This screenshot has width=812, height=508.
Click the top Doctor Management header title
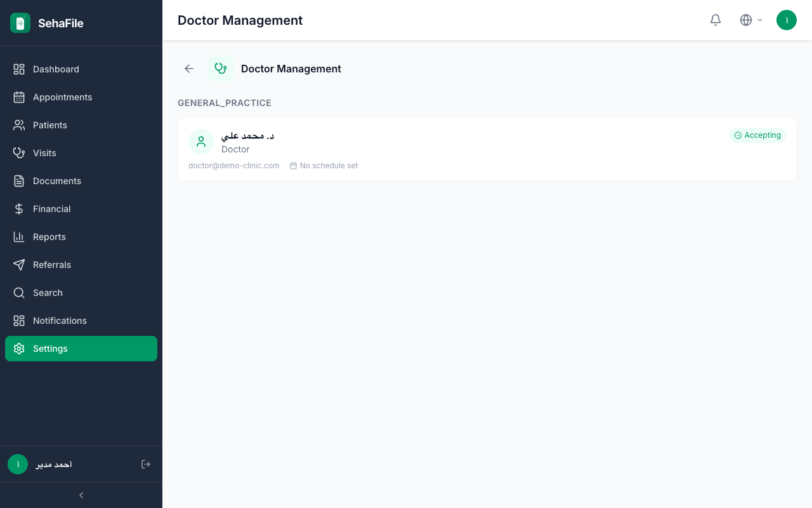coord(240,20)
